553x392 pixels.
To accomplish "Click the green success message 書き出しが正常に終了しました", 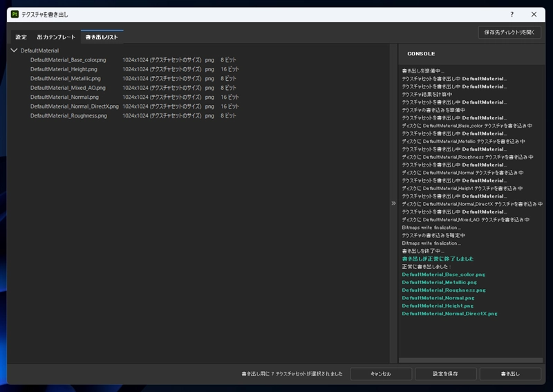I will (438, 259).
